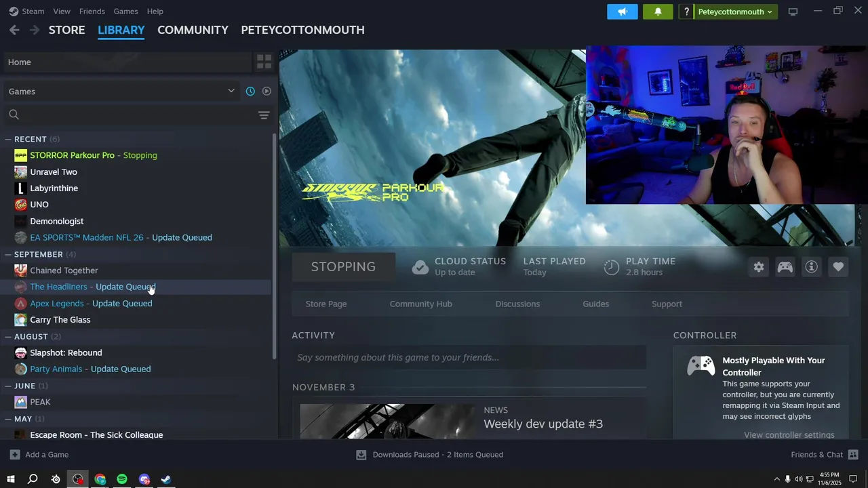Collapse the JUNE section
The image size is (868, 488).
pyautogui.click(x=8, y=386)
